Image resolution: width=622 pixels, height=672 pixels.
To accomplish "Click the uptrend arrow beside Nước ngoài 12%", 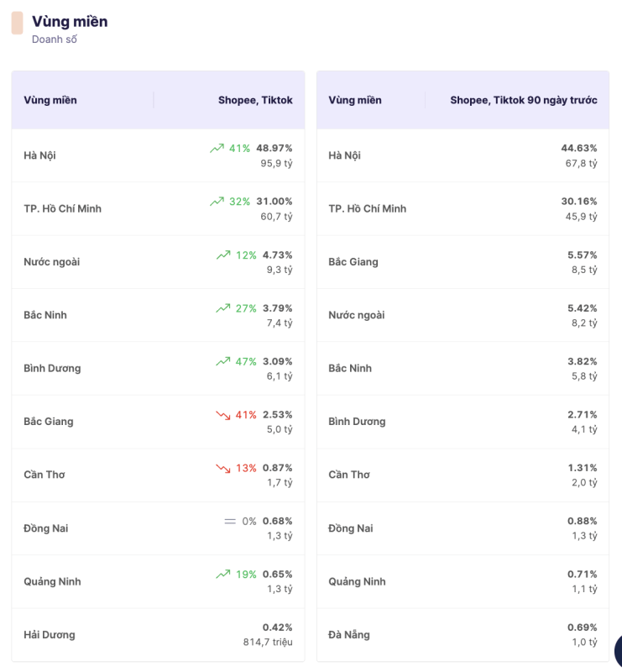I will click(222, 255).
